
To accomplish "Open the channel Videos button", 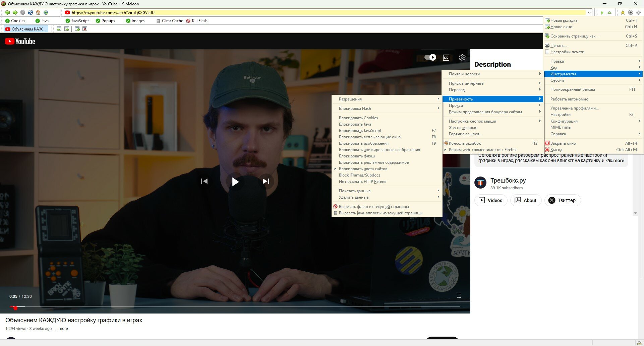I will [491, 200].
